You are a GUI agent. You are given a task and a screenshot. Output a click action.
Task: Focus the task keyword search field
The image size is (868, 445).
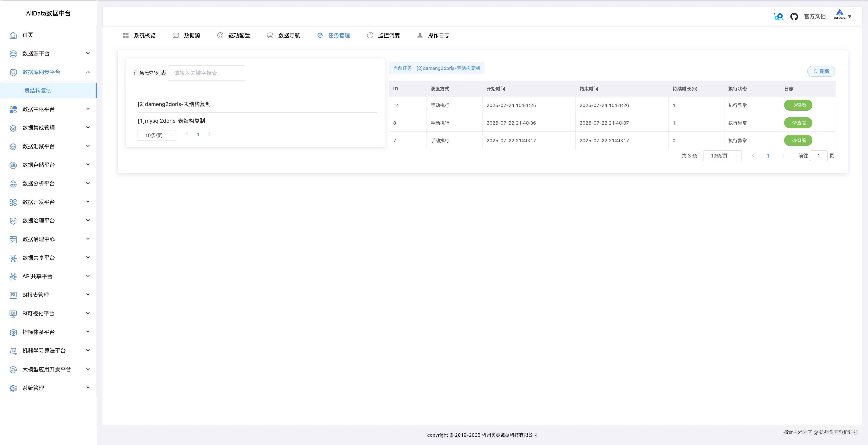click(x=206, y=73)
